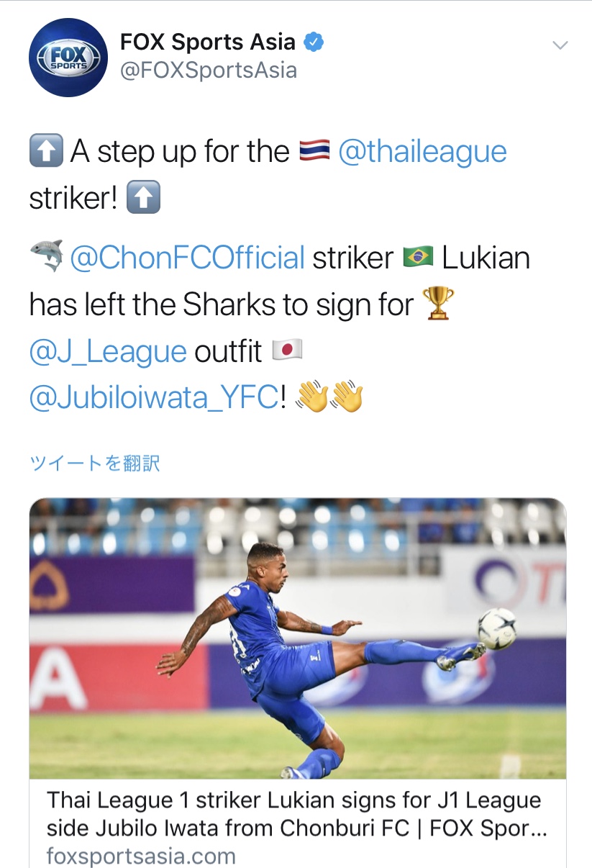Open the @FOXSportsAsia handle

coord(209,71)
